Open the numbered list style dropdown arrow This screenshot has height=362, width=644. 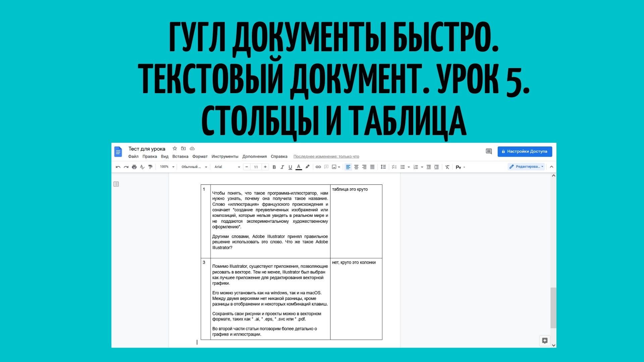pyautogui.click(x=422, y=167)
